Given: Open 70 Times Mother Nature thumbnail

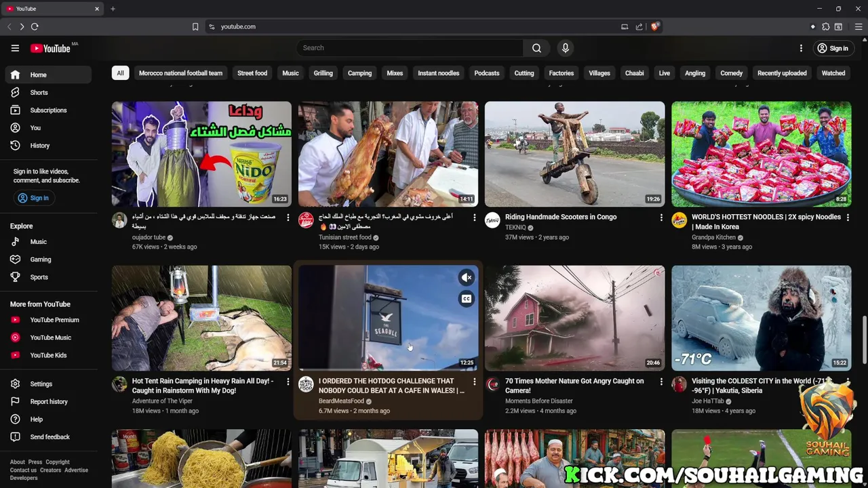Looking at the screenshot, I should 574,318.
